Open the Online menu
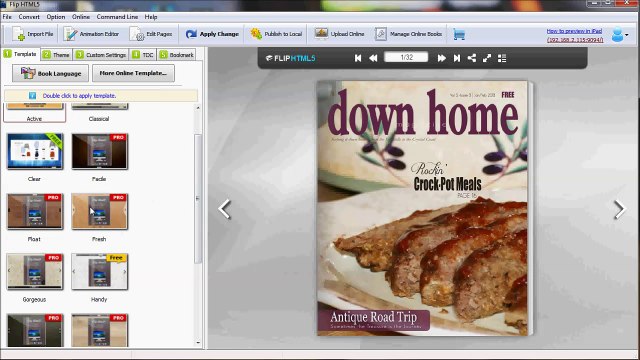 coord(81,17)
